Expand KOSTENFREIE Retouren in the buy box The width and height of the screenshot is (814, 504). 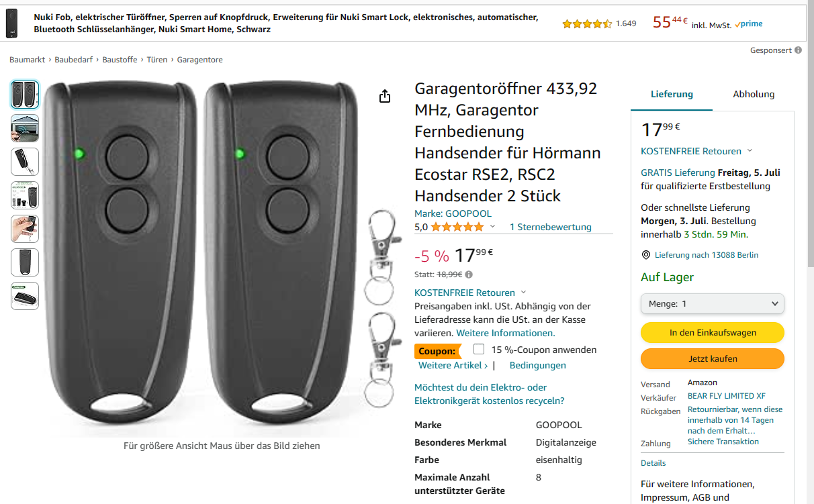pyautogui.click(x=696, y=151)
